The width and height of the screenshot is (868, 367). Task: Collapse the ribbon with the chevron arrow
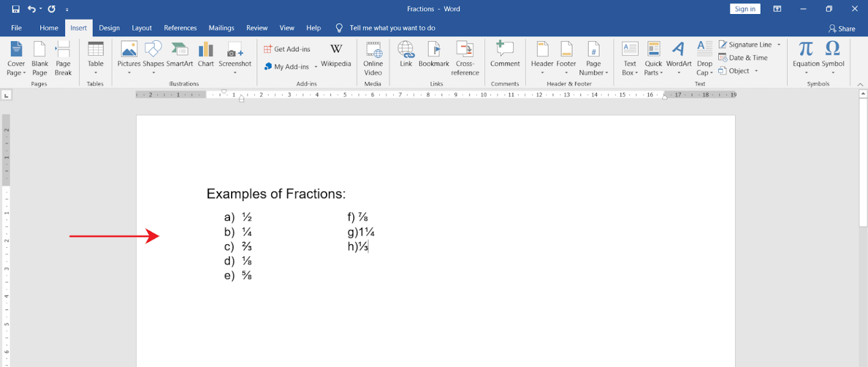pyautogui.click(x=861, y=84)
